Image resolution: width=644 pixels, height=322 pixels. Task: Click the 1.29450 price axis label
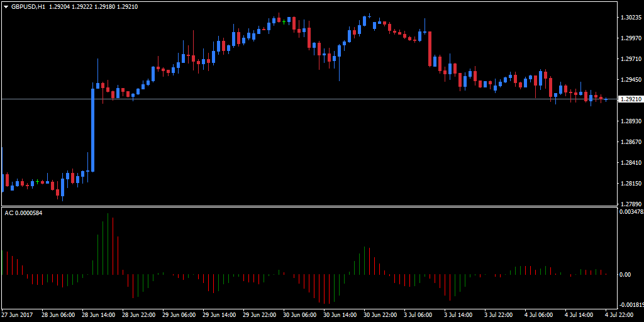630,80
